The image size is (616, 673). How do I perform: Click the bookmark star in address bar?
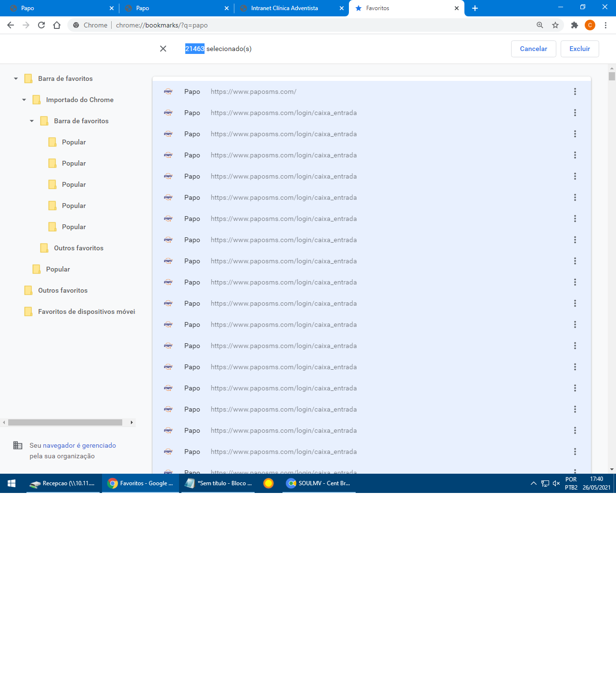555,25
